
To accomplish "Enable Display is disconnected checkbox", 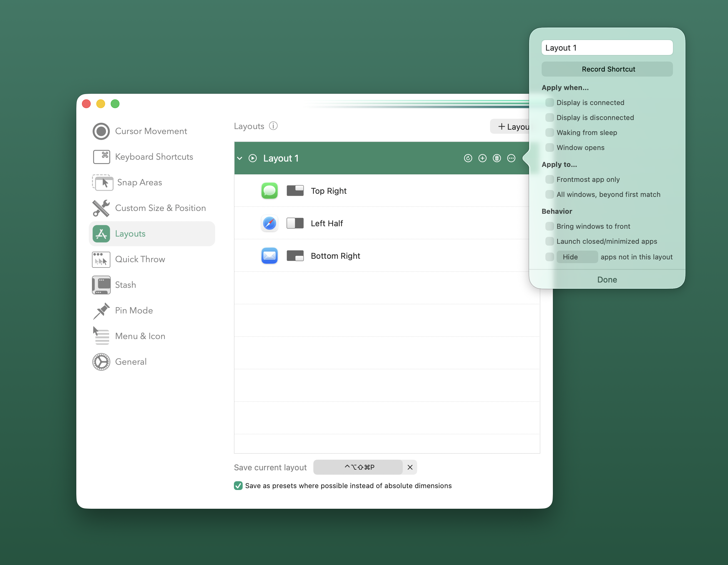I will coord(549,117).
